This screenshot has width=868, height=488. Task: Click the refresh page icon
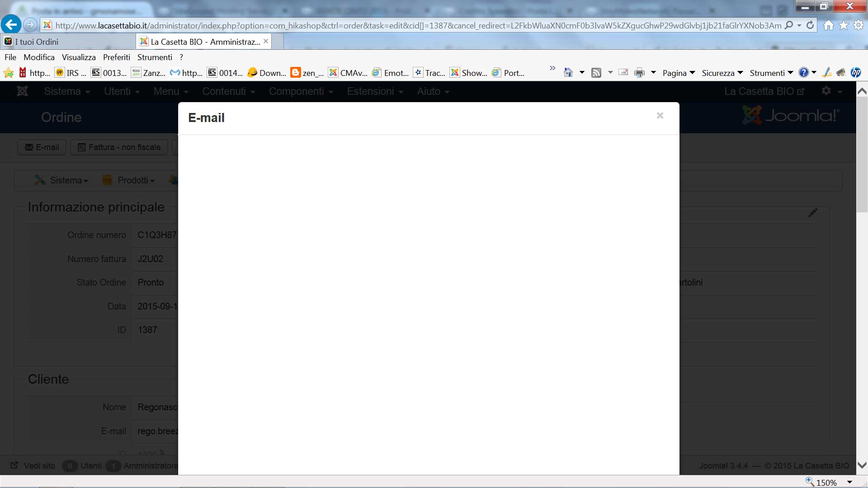(x=810, y=25)
